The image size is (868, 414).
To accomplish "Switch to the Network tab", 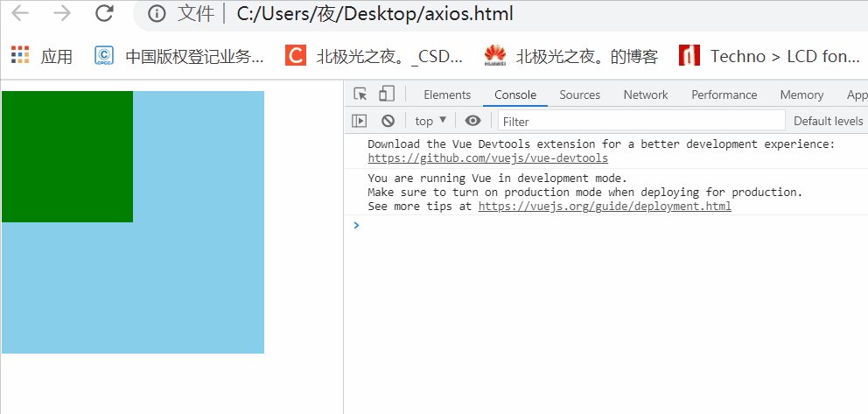I will (646, 95).
